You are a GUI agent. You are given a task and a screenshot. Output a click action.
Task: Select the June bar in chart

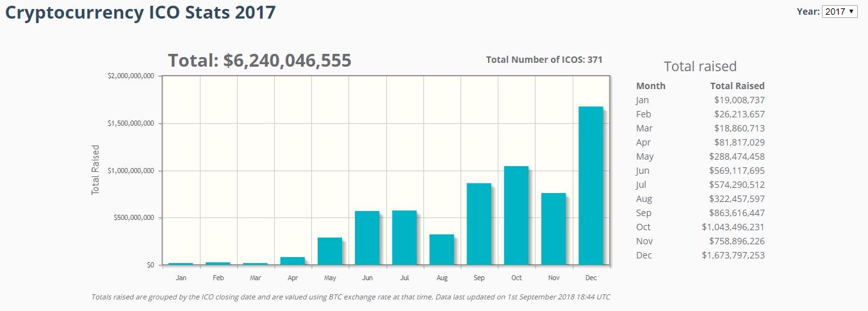[367, 238]
